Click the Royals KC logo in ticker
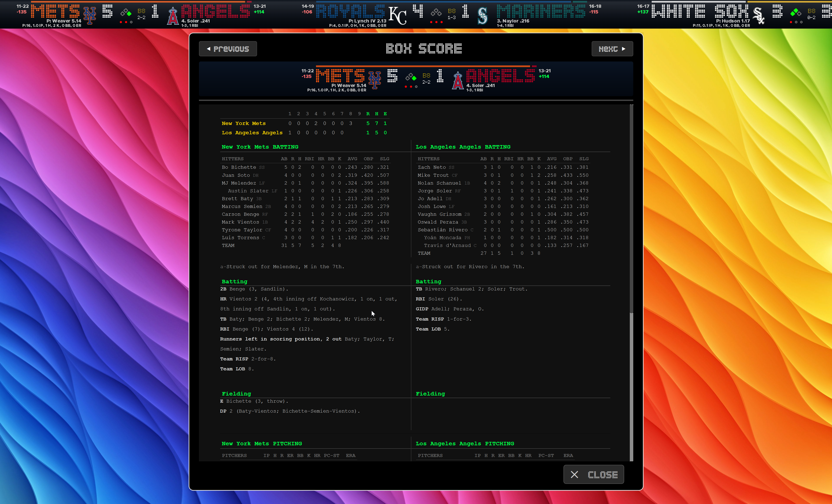Screen dimensions: 832x504 point(398,16)
